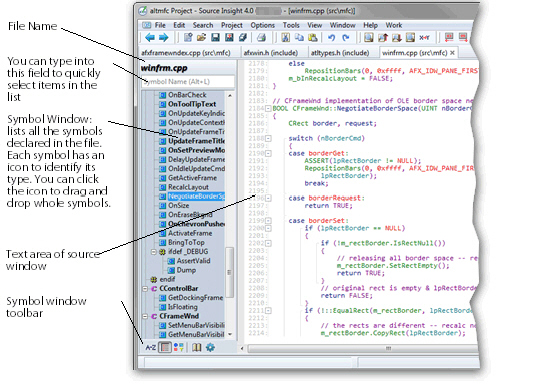Viewport: 539px width, 390px height.
Task: Click the red left-arrow navigation icon
Action: coord(449,37)
